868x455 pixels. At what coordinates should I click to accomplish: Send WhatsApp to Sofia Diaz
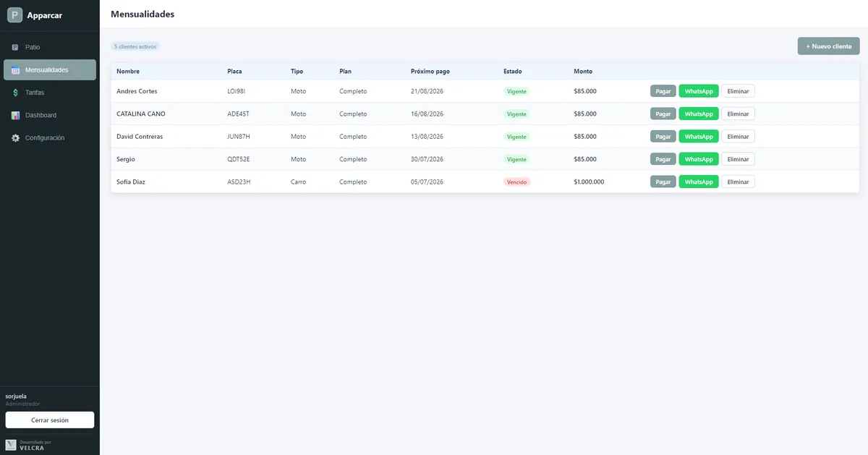(x=699, y=182)
